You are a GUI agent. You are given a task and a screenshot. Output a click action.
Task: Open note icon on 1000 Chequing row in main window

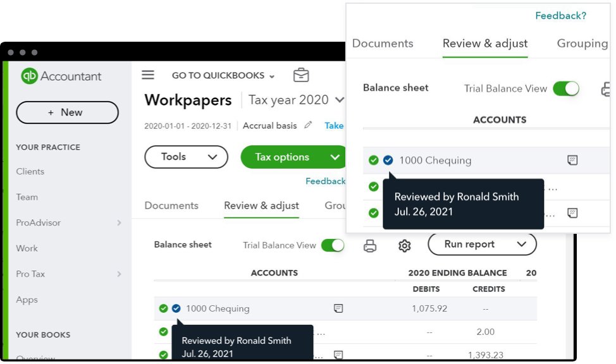tap(338, 308)
